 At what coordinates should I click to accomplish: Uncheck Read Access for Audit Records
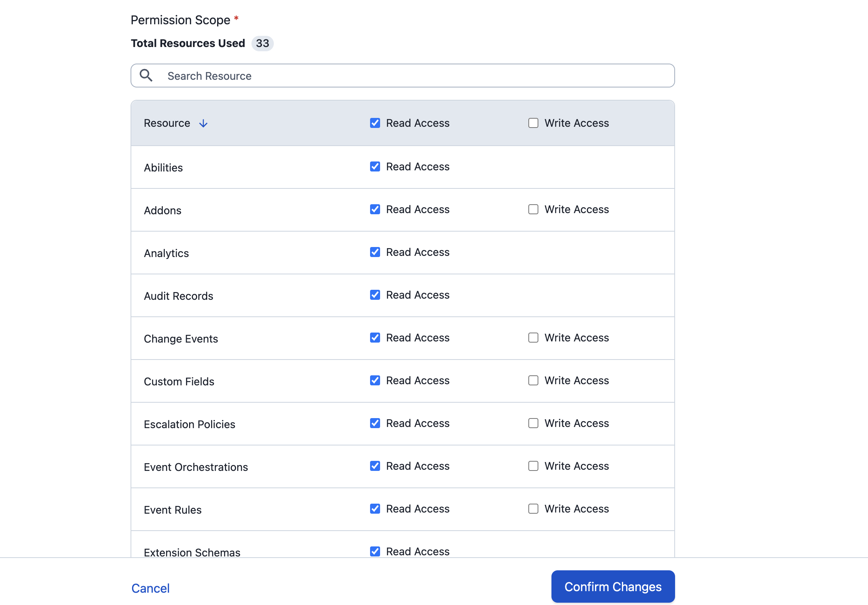click(375, 295)
